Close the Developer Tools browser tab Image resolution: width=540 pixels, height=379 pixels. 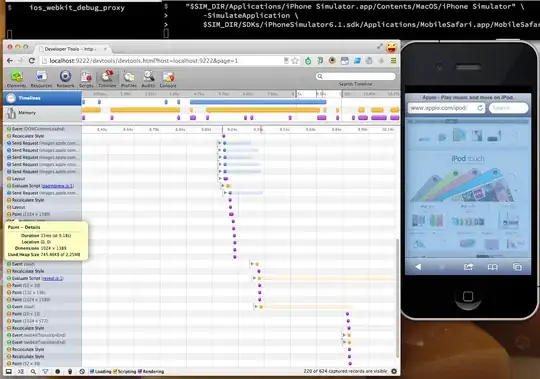coord(105,49)
